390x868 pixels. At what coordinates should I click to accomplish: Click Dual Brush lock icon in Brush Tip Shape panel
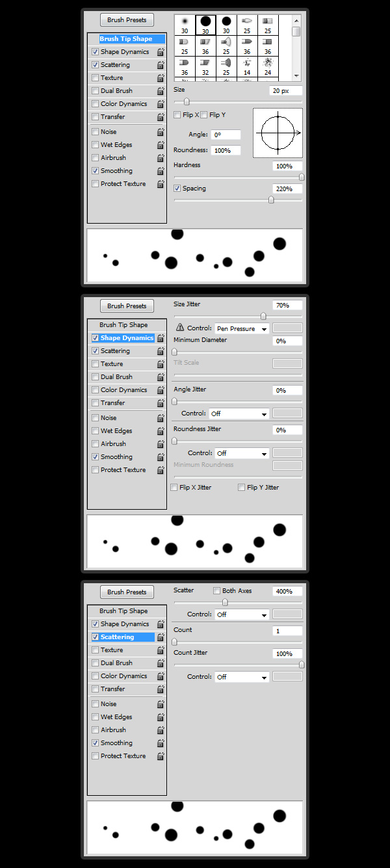tap(160, 91)
